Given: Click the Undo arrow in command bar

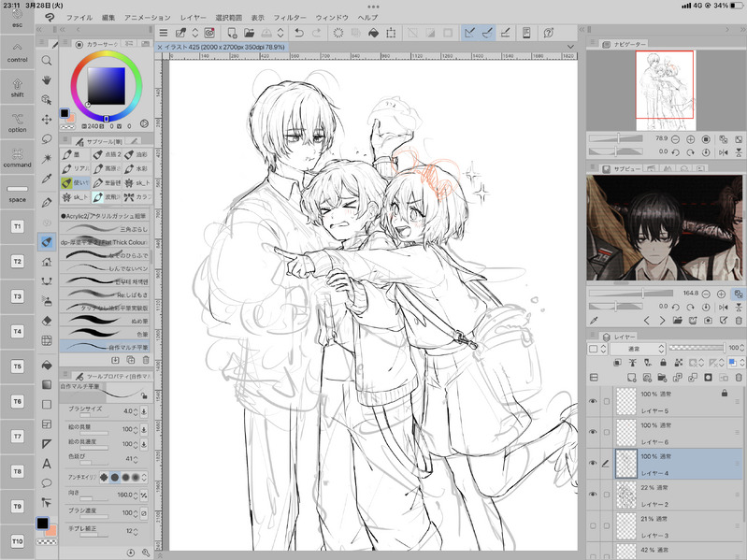Looking at the screenshot, I should tap(298, 33).
